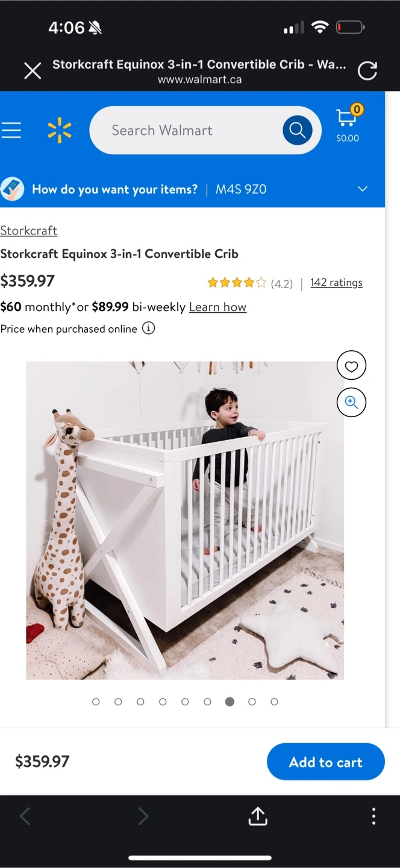This screenshot has height=868, width=400.
Task: Open browser three-dot options menu
Action: (373, 816)
